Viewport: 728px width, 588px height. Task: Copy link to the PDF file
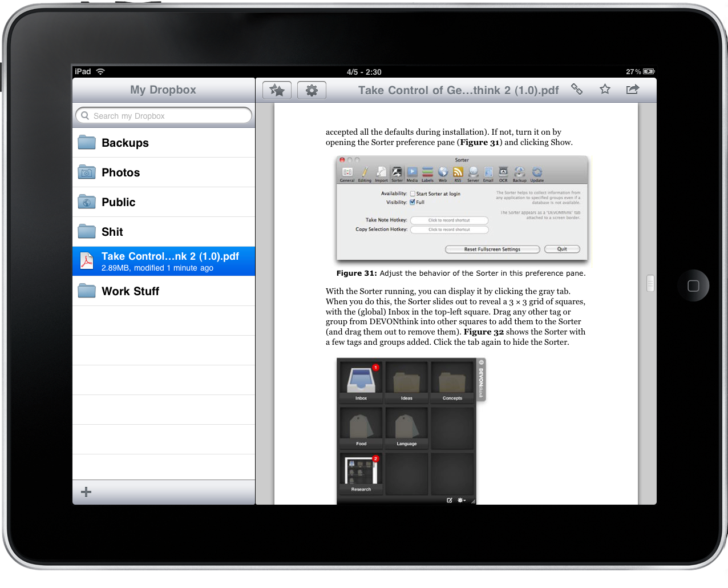point(577,89)
